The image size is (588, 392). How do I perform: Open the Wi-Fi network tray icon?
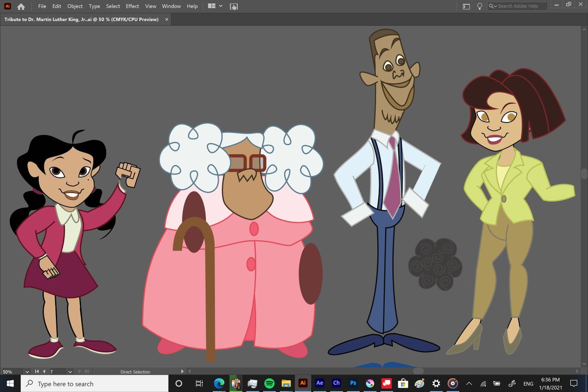483,384
